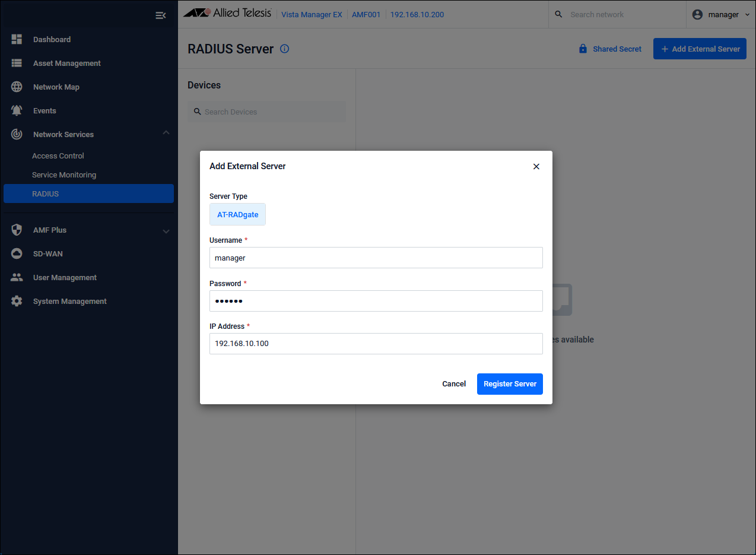Open Access Control submenu item
The image size is (756, 555).
click(x=58, y=156)
